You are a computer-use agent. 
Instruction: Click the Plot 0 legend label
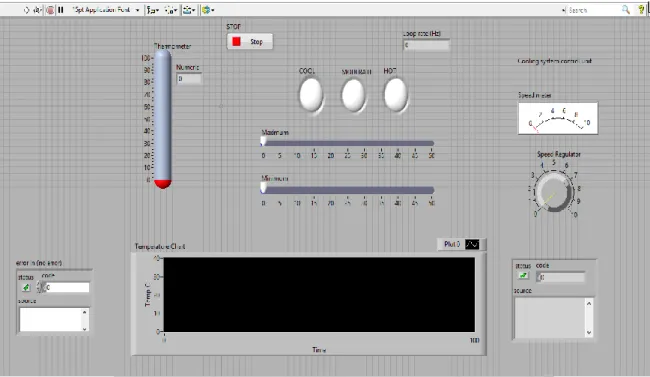click(x=452, y=244)
